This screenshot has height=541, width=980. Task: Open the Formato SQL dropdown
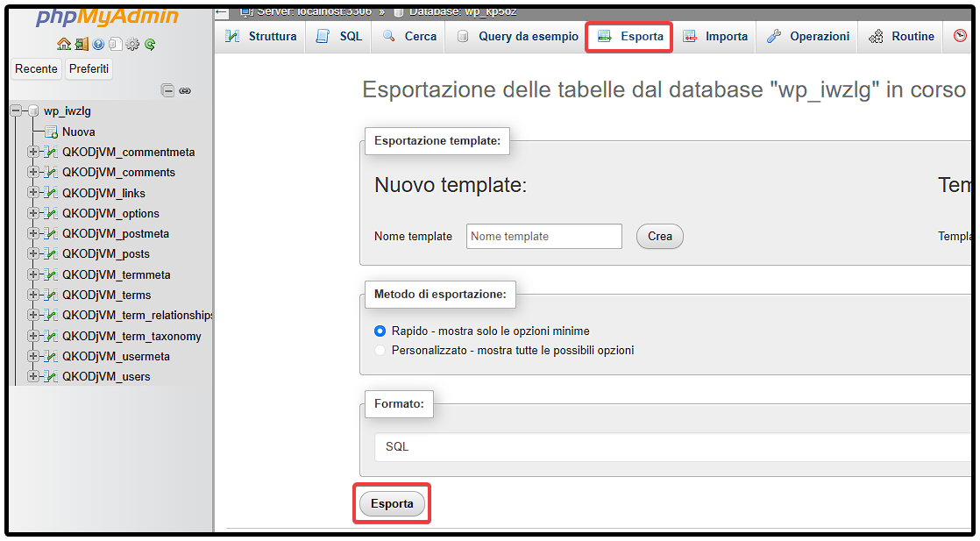672,446
